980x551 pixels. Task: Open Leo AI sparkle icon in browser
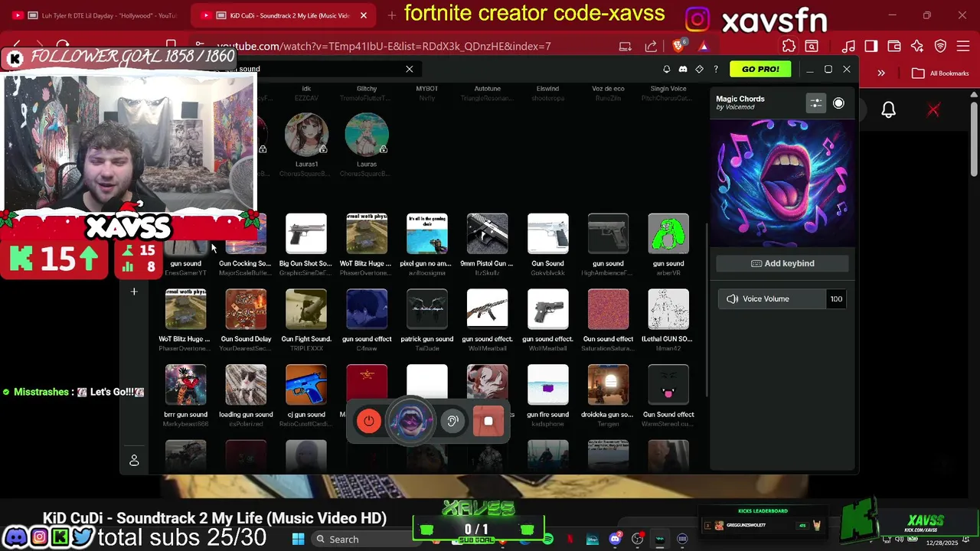click(x=917, y=47)
